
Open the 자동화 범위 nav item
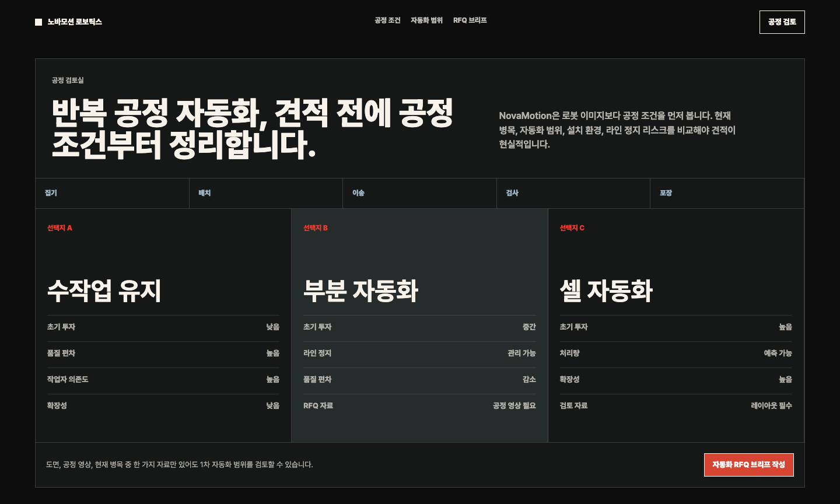click(426, 20)
